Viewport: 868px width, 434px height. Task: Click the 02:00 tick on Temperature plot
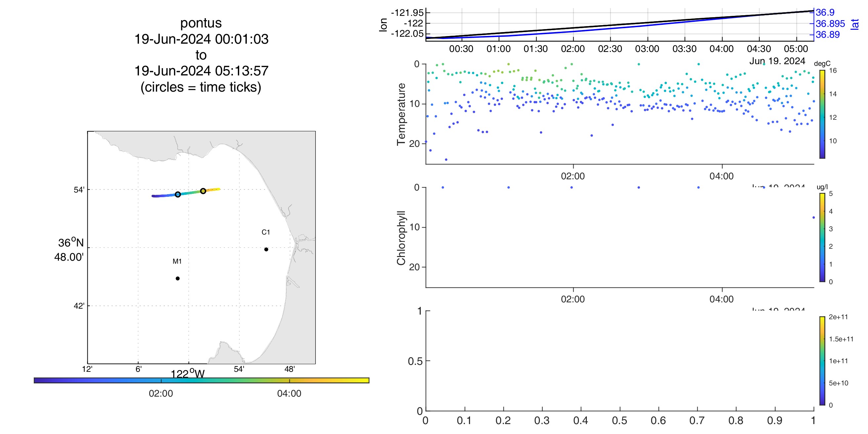pyautogui.click(x=573, y=176)
